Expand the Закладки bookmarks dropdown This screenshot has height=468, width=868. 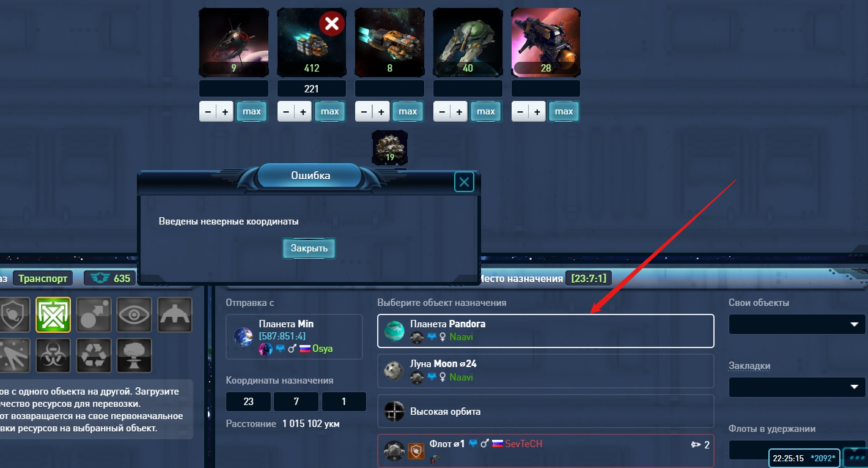[797, 387]
